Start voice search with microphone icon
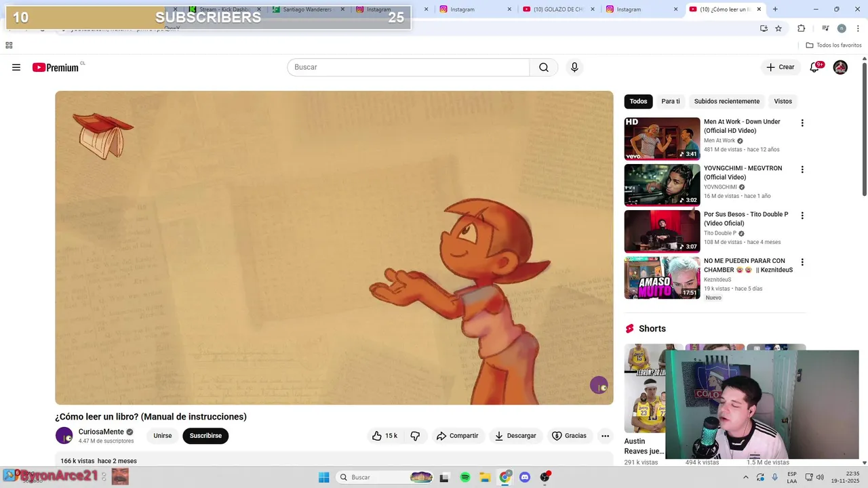Image resolution: width=868 pixels, height=488 pixels. (x=574, y=67)
